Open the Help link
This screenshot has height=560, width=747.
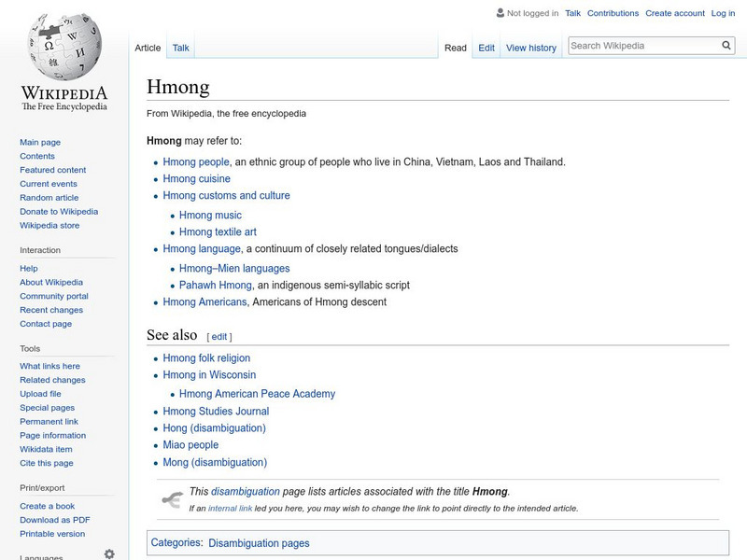coord(29,268)
